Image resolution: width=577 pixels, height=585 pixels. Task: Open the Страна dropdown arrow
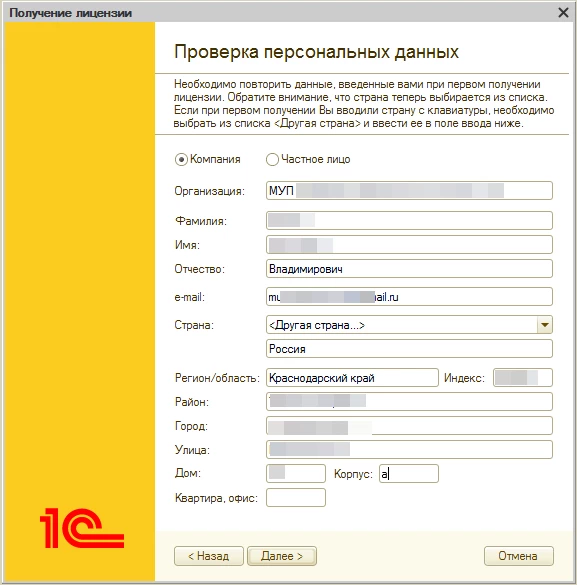(545, 325)
